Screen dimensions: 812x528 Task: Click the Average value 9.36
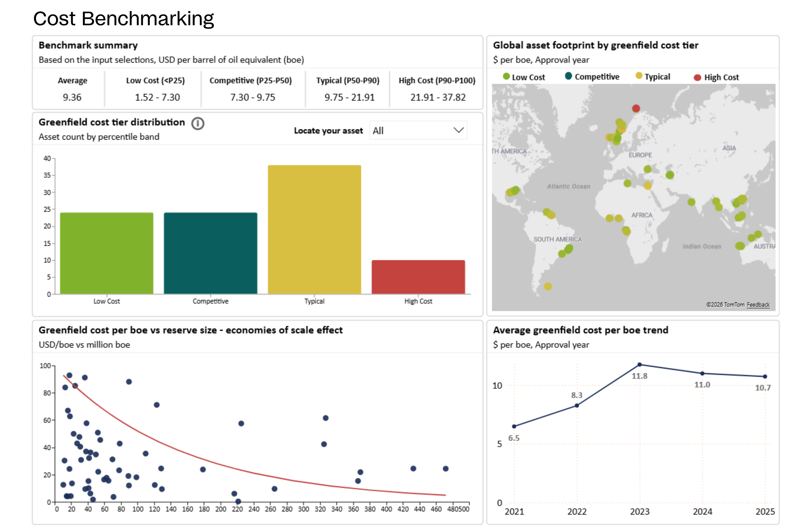72,97
